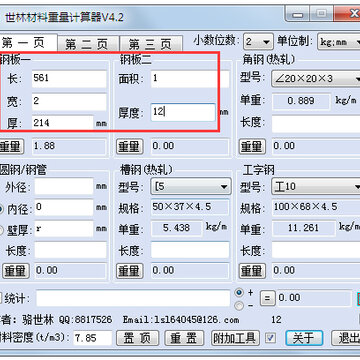Select the plus radio button next to 统计

pos(239,293)
